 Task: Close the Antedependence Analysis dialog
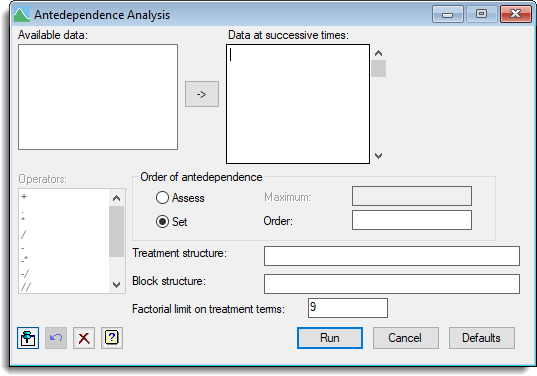point(516,14)
